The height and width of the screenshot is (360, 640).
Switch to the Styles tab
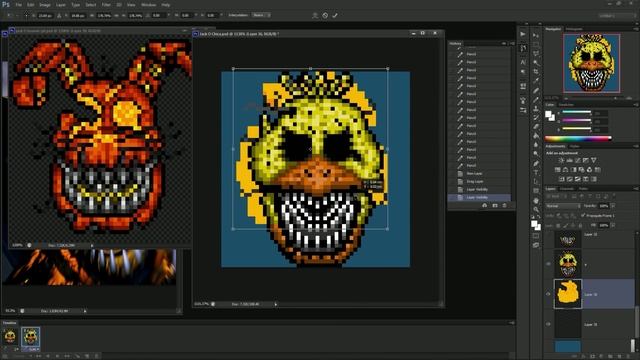tap(575, 146)
